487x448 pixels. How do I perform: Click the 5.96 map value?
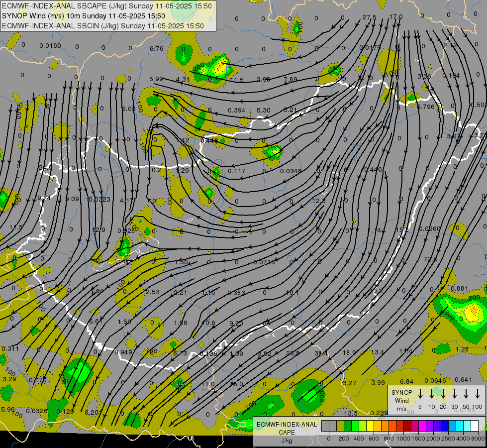(x=8, y=410)
